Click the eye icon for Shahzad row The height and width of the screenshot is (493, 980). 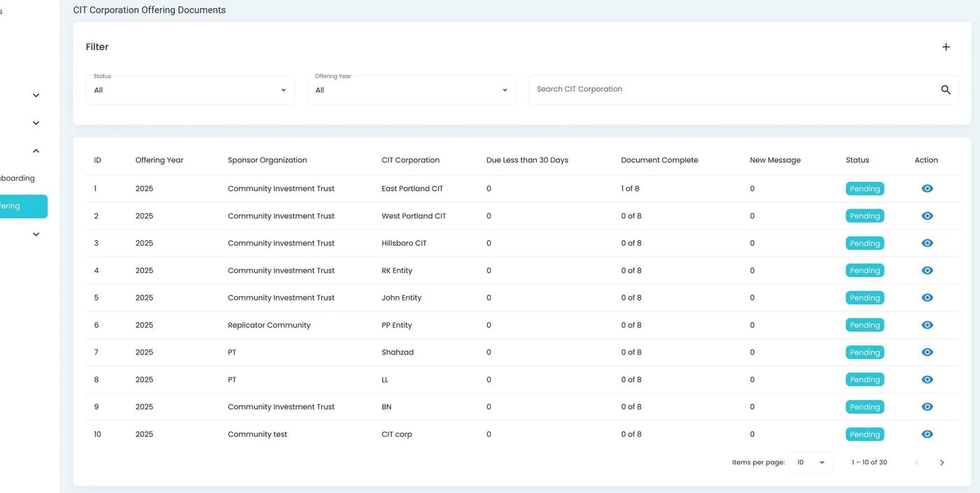(x=927, y=352)
